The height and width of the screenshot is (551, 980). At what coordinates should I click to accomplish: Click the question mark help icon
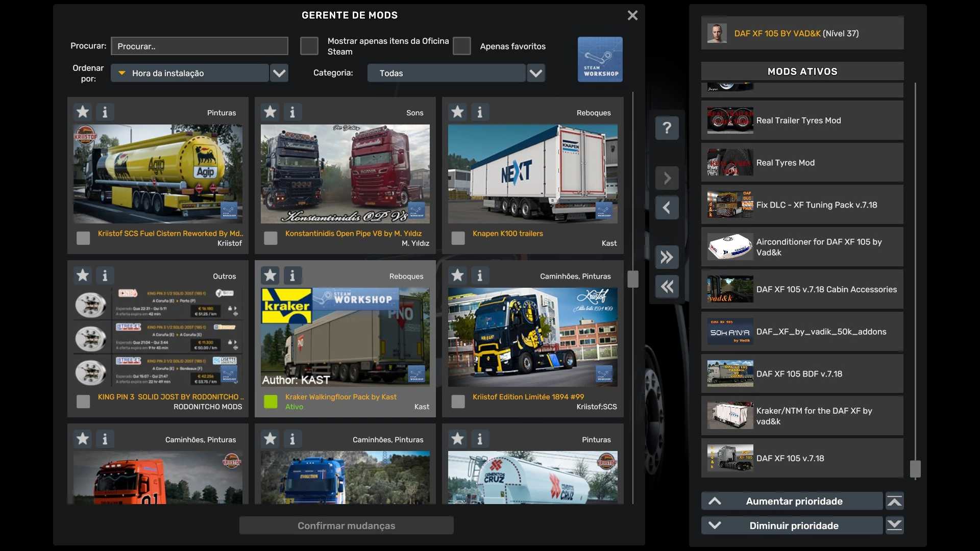667,128
